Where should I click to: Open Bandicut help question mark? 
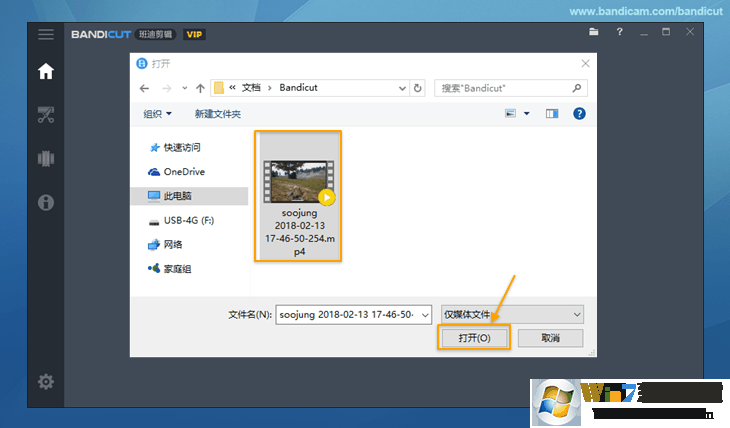click(619, 32)
